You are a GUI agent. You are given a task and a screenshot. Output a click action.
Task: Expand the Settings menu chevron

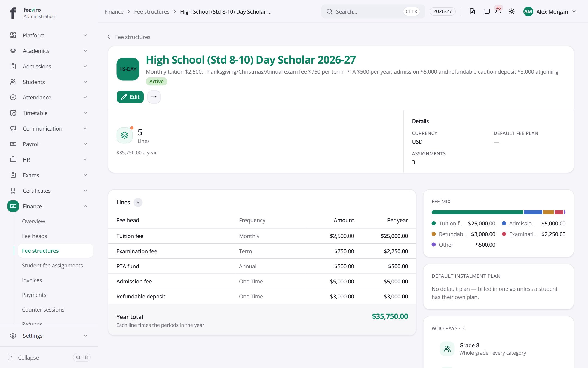pyautogui.click(x=85, y=336)
